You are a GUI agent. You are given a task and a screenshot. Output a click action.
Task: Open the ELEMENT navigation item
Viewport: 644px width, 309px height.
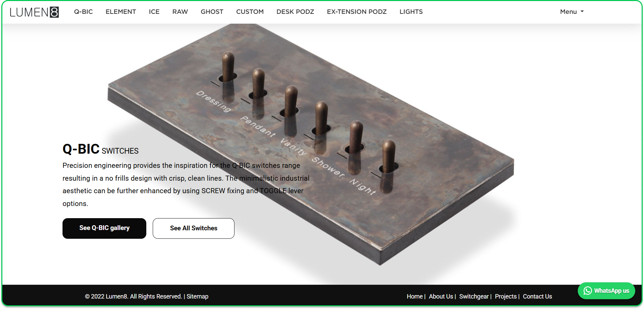click(121, 12)
